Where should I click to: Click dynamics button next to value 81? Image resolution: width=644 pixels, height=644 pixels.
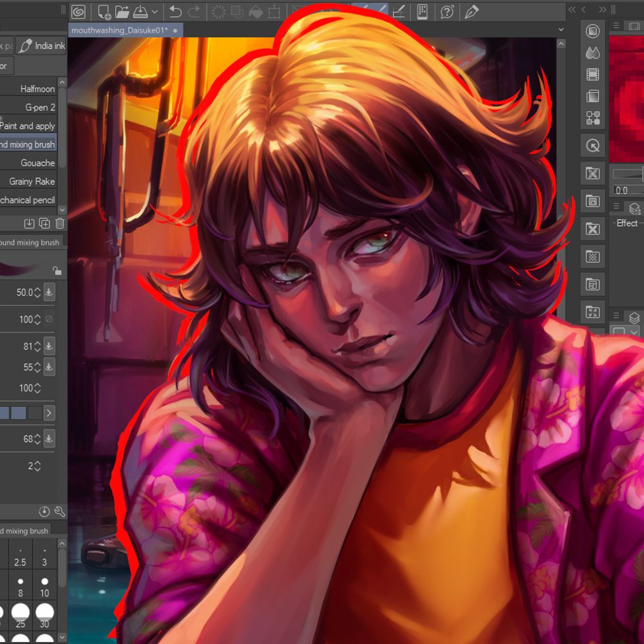49,346
